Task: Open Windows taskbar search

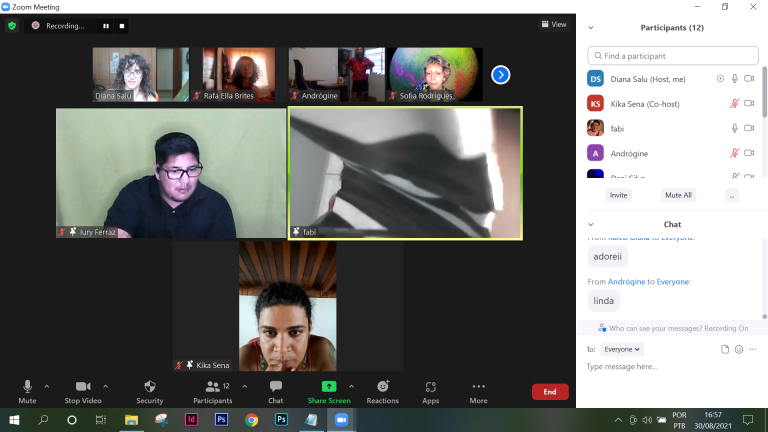Action: click(x=43, y=420)
